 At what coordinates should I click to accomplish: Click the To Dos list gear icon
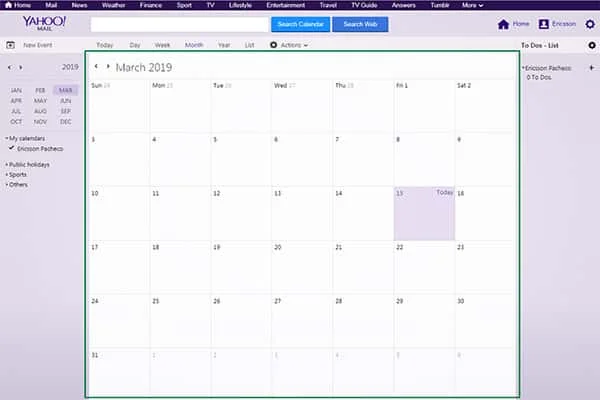click(591, 46)
